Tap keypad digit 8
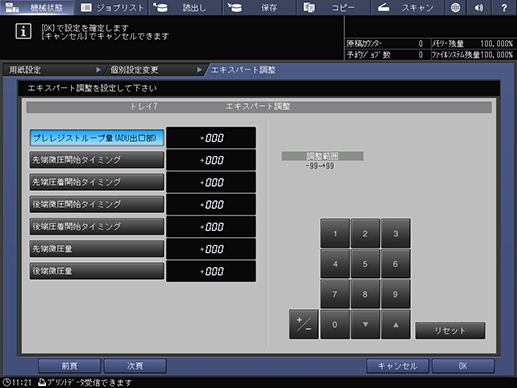The height and width of the screenshot is (388, 517). coord(365,294)
